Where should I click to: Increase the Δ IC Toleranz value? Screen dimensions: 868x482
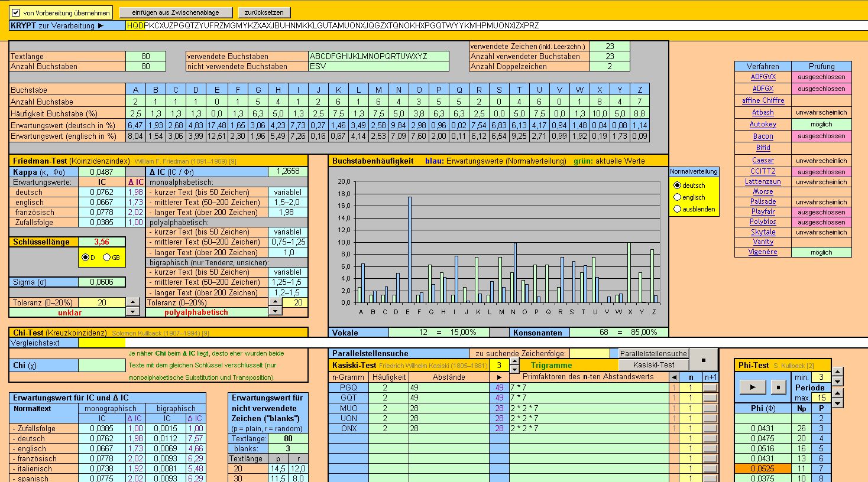click(x=275, y=302)
